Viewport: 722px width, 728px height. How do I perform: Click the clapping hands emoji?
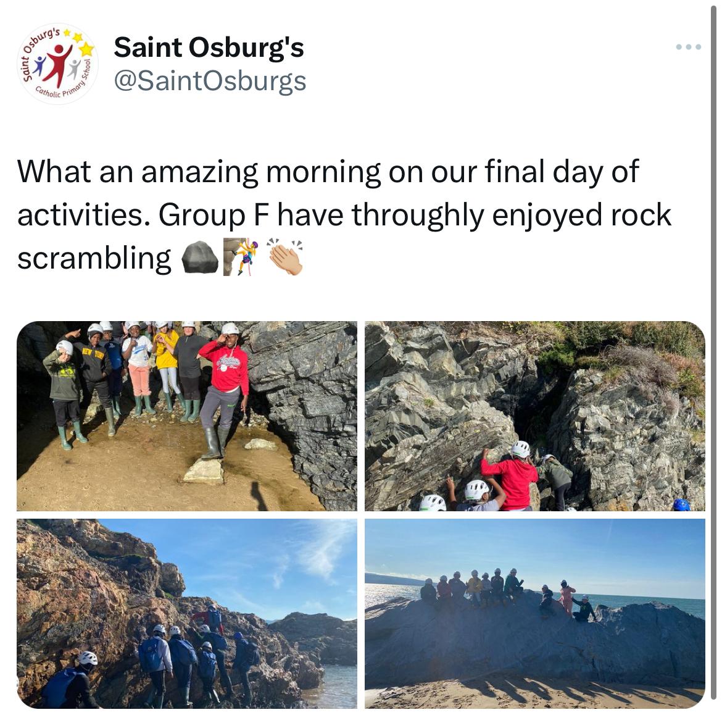(285, 257)
